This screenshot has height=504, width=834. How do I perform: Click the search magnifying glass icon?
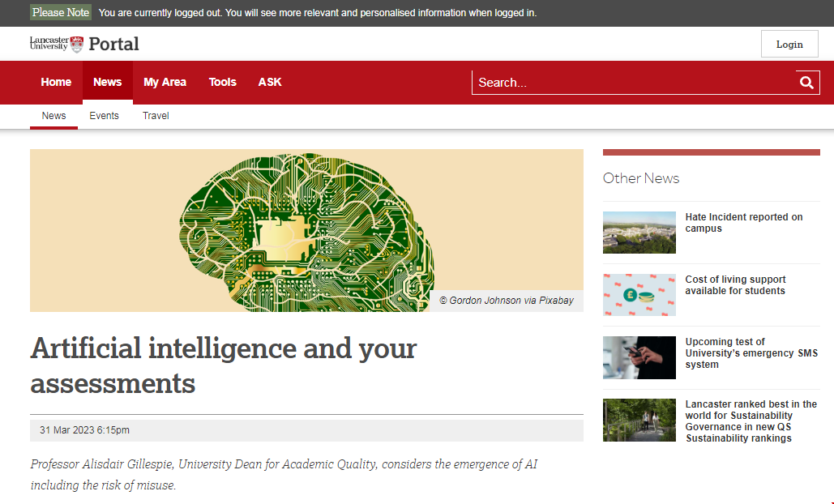(x=806, y=83)
